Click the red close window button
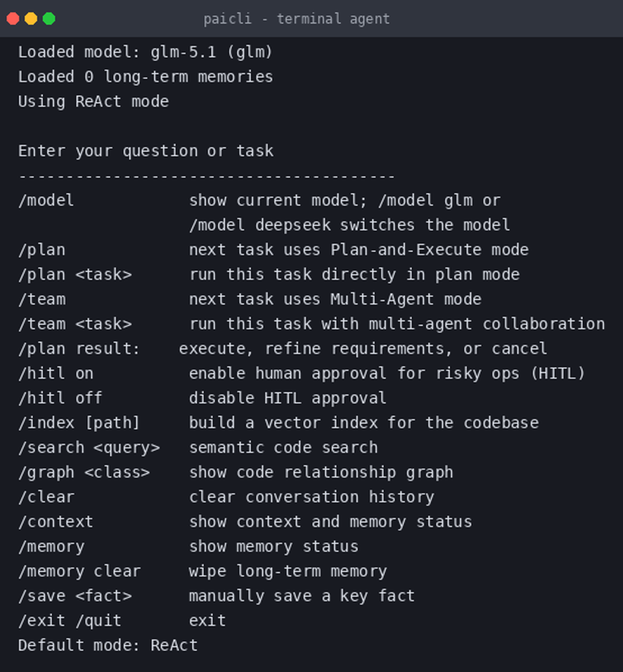This screenshot has height=672, width=623. point(13,19)
